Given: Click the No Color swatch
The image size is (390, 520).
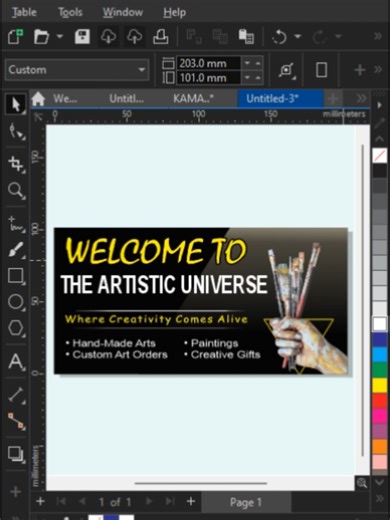Looking at the screenshot, I should pos(379,156).
